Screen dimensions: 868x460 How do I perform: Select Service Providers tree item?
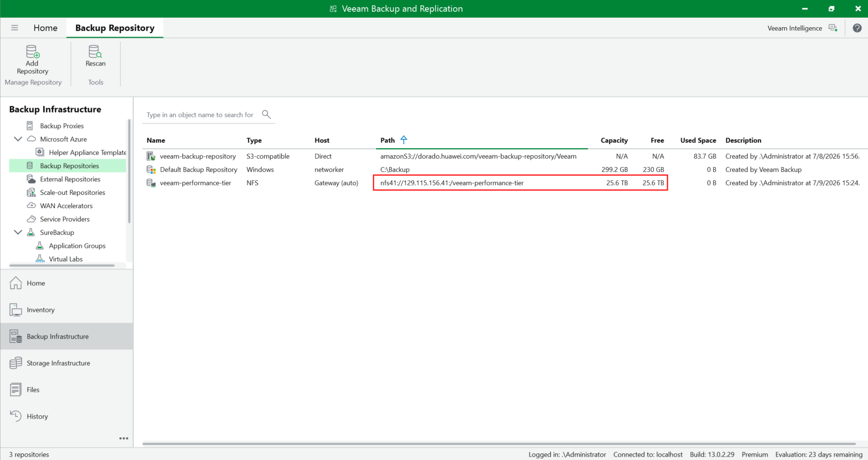pos(65,219)
